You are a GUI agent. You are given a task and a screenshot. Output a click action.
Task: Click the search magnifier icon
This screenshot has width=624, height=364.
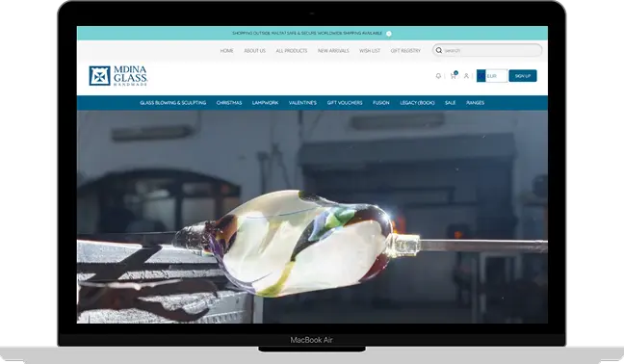point(438,50)
